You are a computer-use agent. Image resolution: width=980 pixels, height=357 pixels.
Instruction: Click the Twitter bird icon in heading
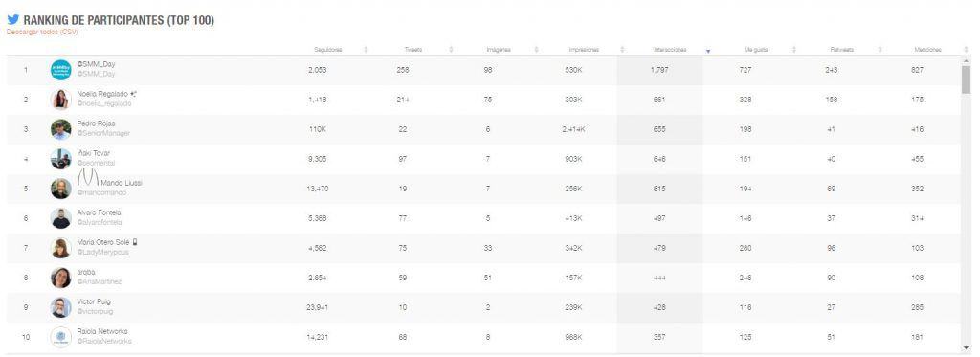[13, 21]
